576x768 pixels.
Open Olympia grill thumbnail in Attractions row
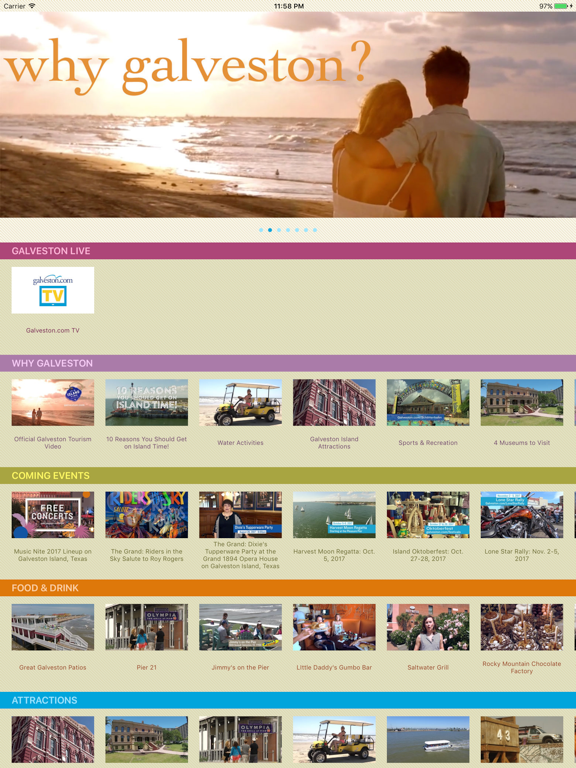240,740
